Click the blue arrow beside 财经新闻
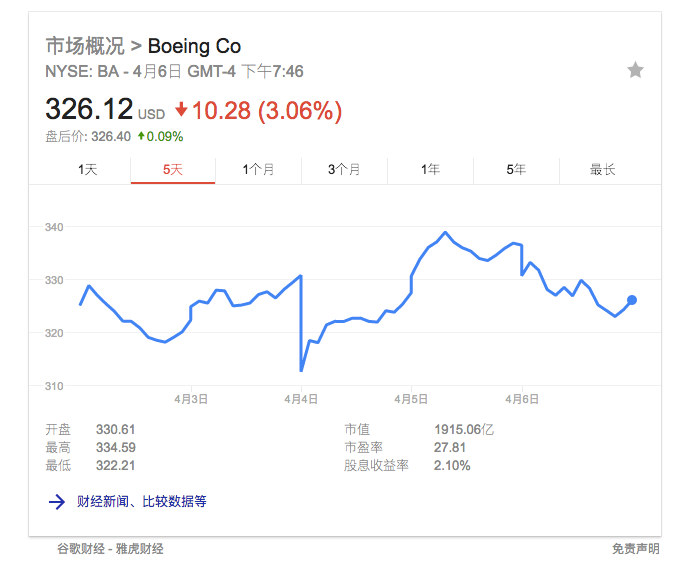The height and width of the screenshot is (573, 685). click(x=56, y=501)
